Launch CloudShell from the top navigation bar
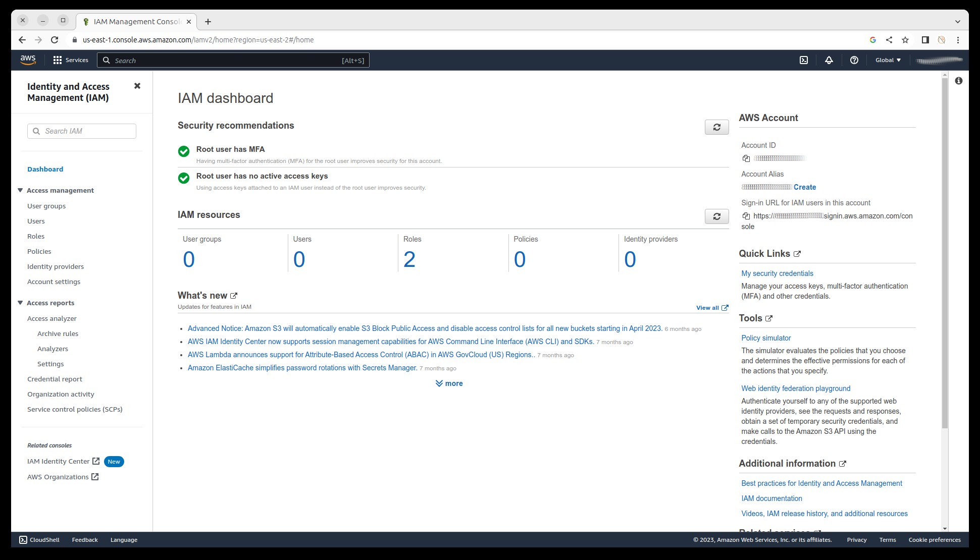The width and height of the screenshot is (980, 560). 804,60
